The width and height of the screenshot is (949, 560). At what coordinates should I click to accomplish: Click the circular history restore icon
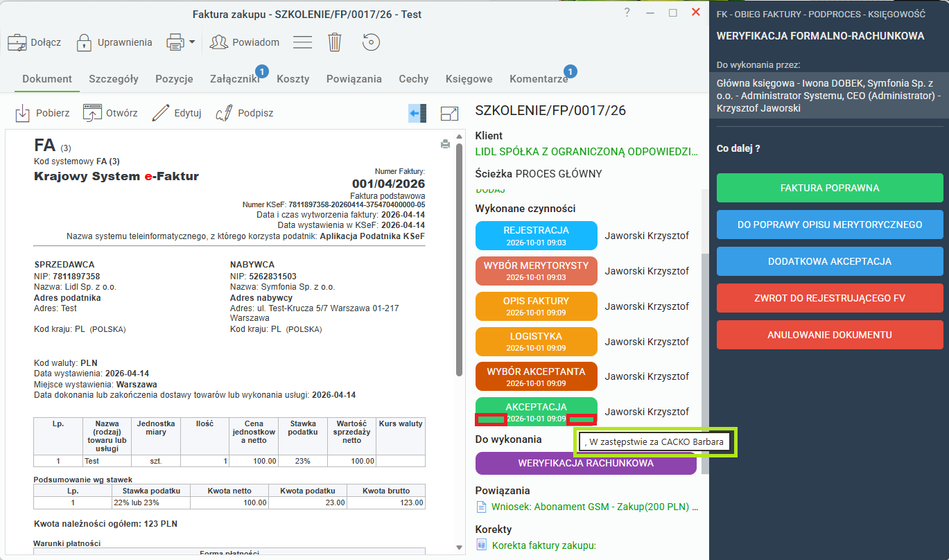(371, 42)
